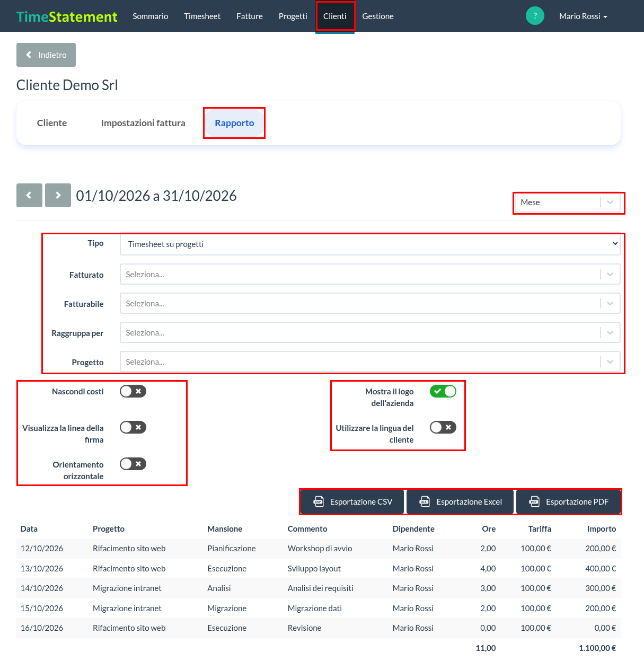Click the Indietro back button
644x670 pixels.
(x=46, y=55)
